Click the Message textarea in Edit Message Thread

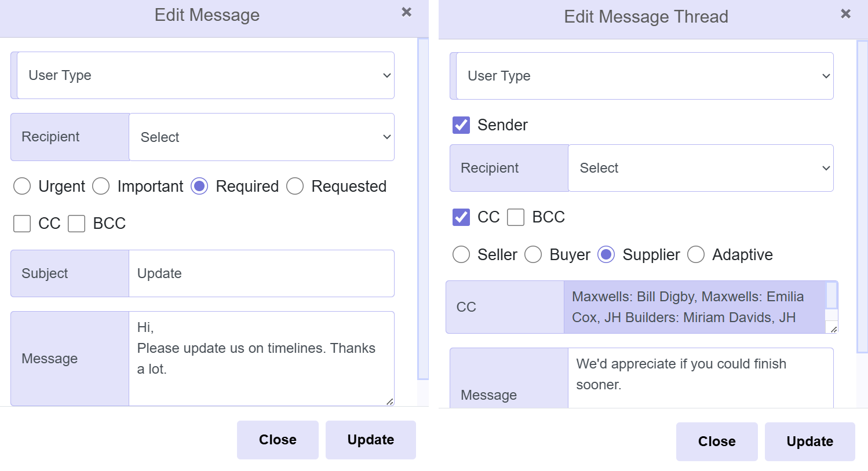coord(700,379)
